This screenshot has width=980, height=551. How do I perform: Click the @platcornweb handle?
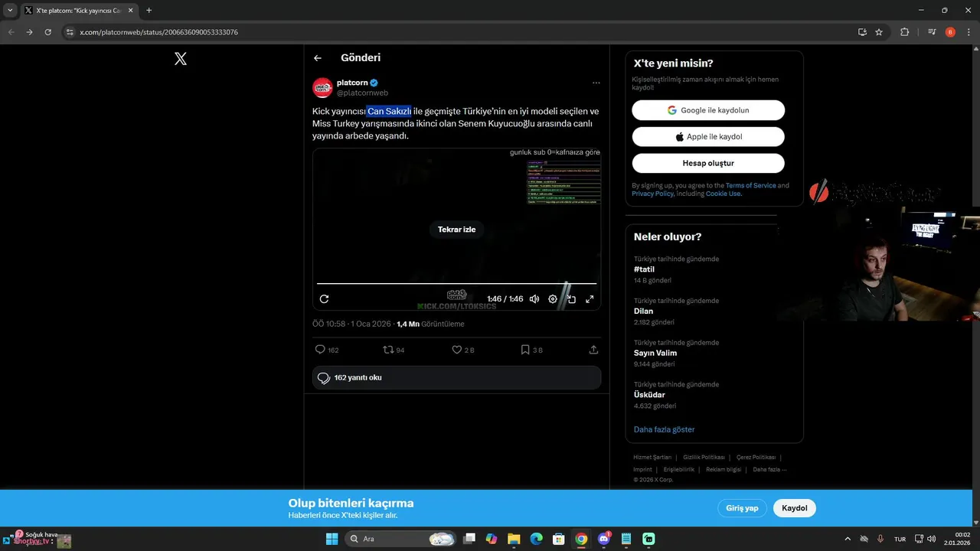click(362, 93)
